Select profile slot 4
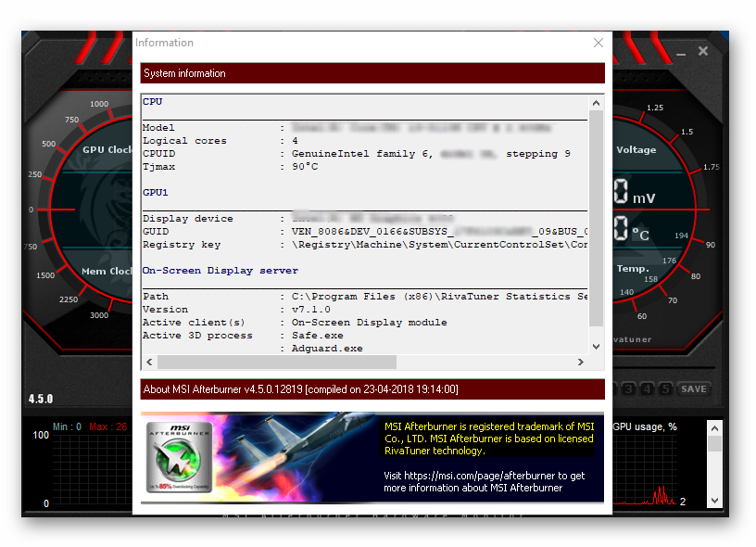 (x=647, y=389)
